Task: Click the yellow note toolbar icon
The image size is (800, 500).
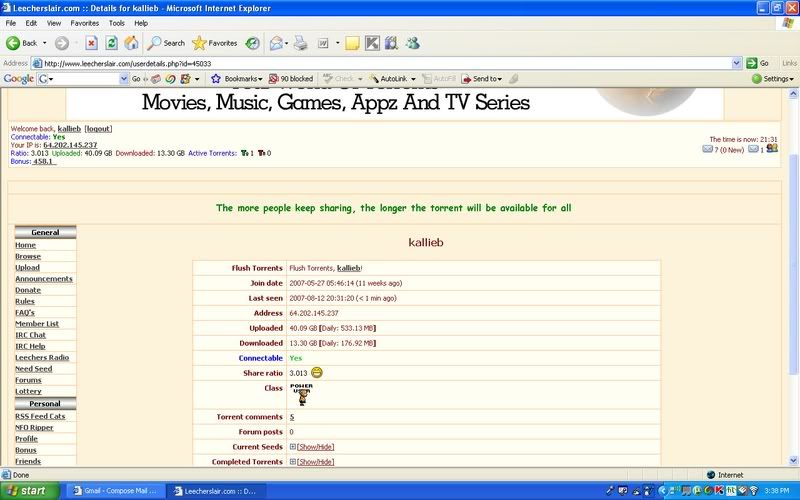Action: (352, 43)
